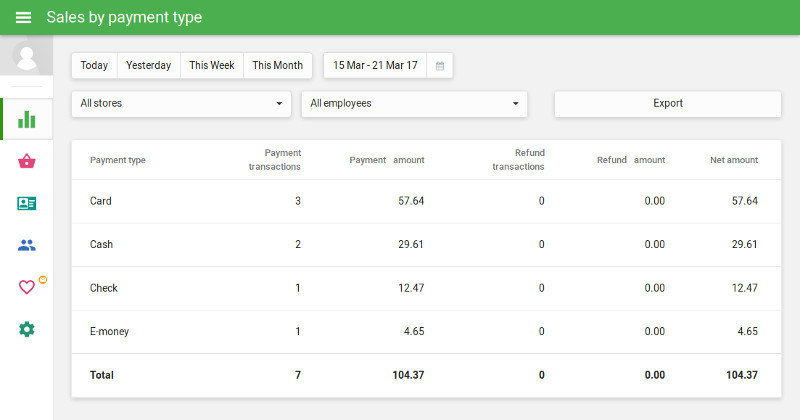Image resolution: width=800 pixels, height=420 pixels.
Task: Click the user profile avatar
Action: [x=26, y=57]
